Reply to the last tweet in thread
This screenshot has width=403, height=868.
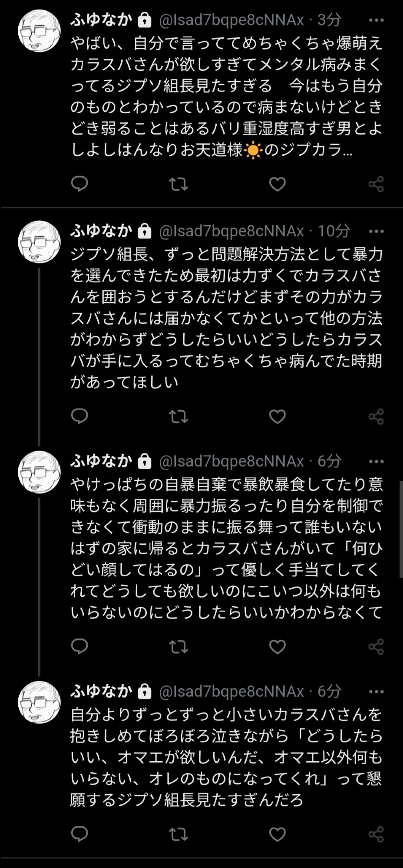(x=79, y=834)
